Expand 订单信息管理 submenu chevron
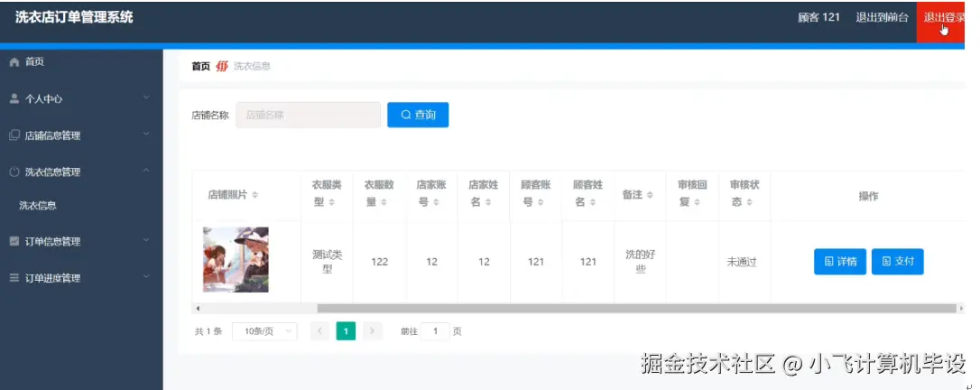 pyautogui.click(x=146, y=240)
